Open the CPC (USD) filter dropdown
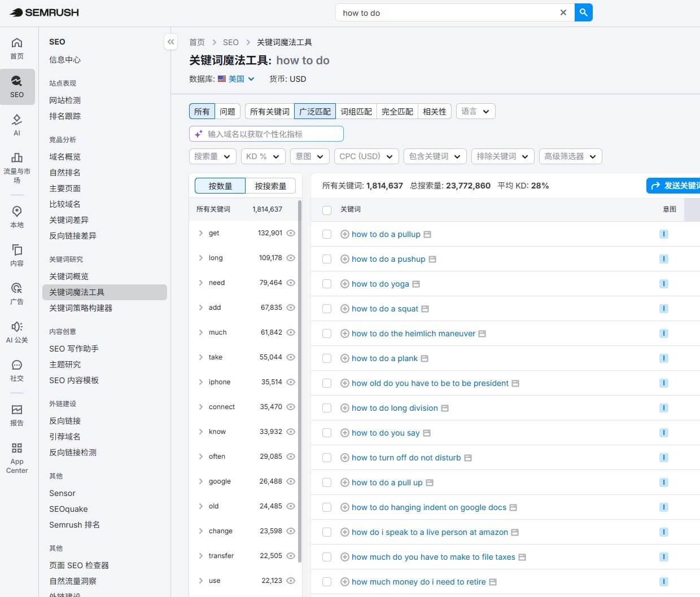The width and height of the screenshot is (700, 597). coord(366,156)
